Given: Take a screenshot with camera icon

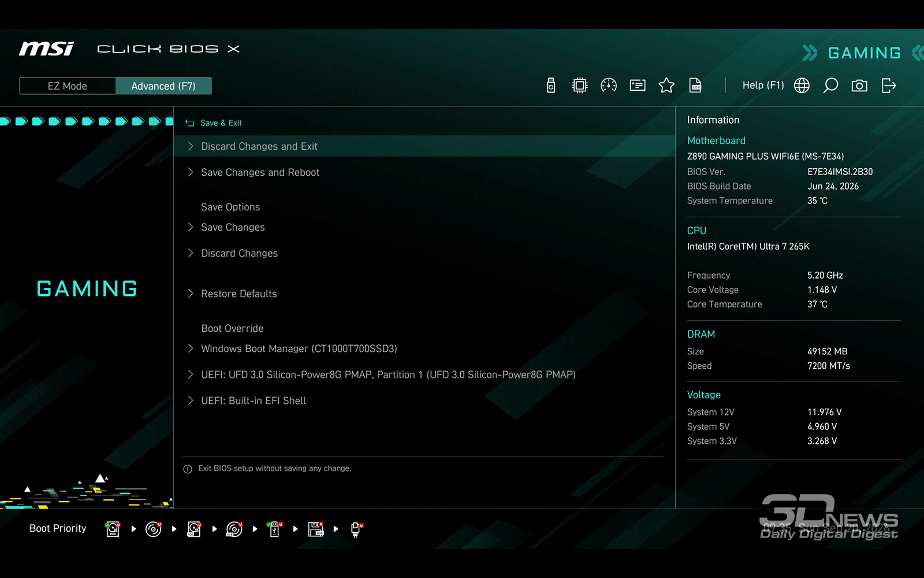Looking at the screenshot, I should pyautogui.click(x=859, y=86).
